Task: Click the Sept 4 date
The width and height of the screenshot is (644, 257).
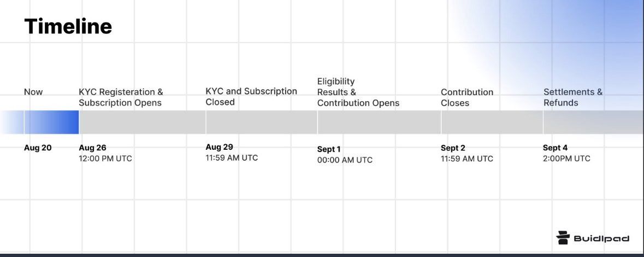Action: point(556,148)
